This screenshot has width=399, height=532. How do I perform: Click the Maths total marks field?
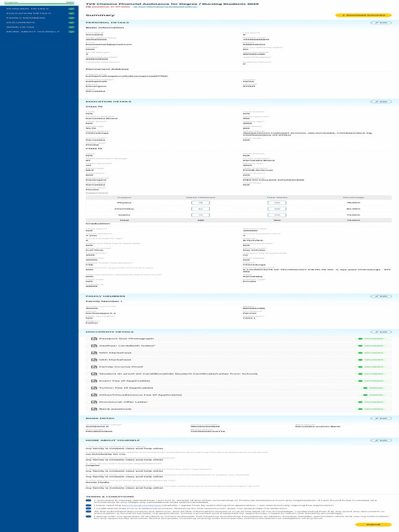(277, 215)
